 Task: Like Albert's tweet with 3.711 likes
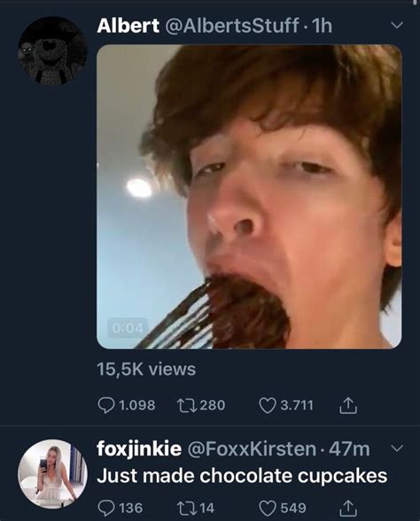point(268,406)
